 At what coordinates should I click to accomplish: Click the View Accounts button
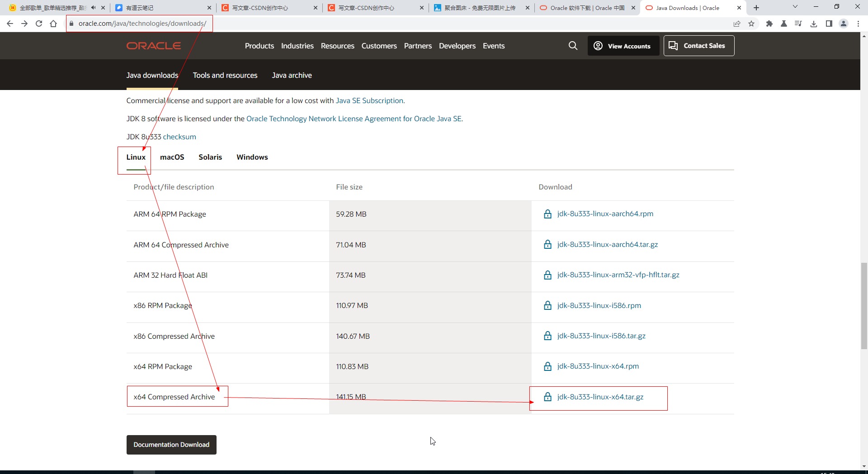pos(623,46)
